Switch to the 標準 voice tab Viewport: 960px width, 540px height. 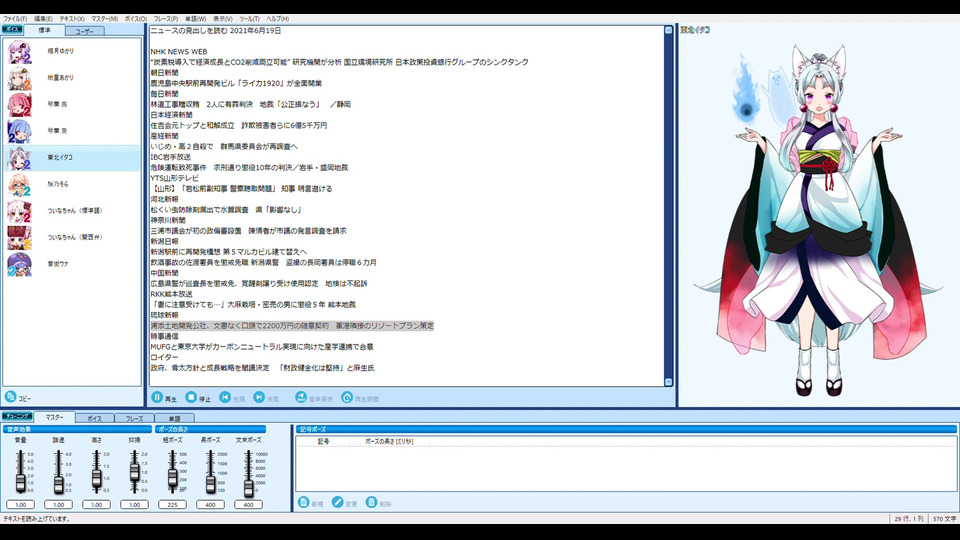click(x=45, y=30)
